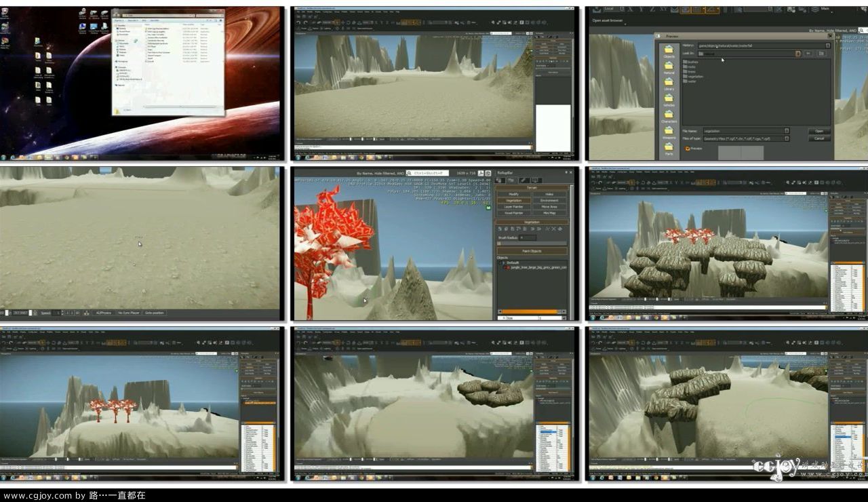Click the Vegetation terrain button
The width and height of the screenshot is (868, 502).
tap(514, 201)
